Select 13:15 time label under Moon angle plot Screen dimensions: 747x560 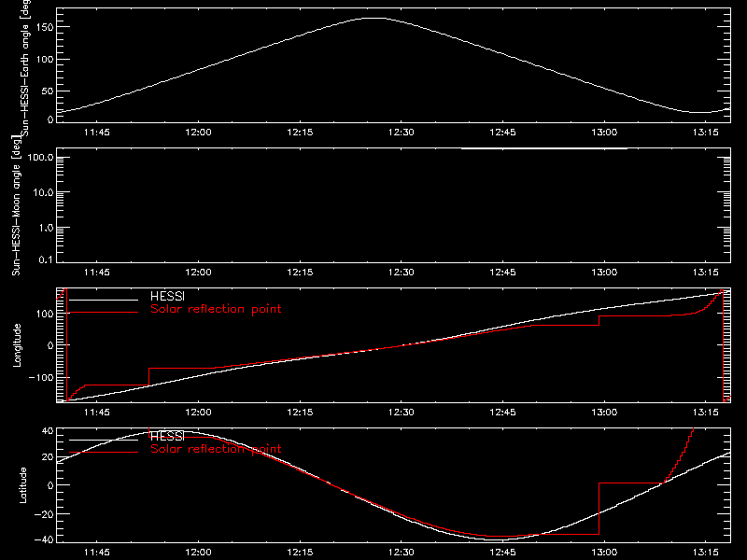point(706,273)
